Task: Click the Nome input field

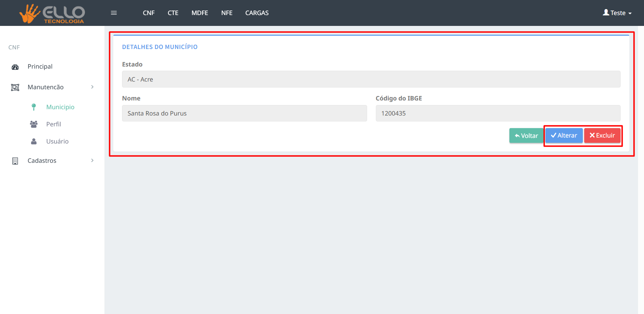Action: pyautogui.click(x=244, y=113)
